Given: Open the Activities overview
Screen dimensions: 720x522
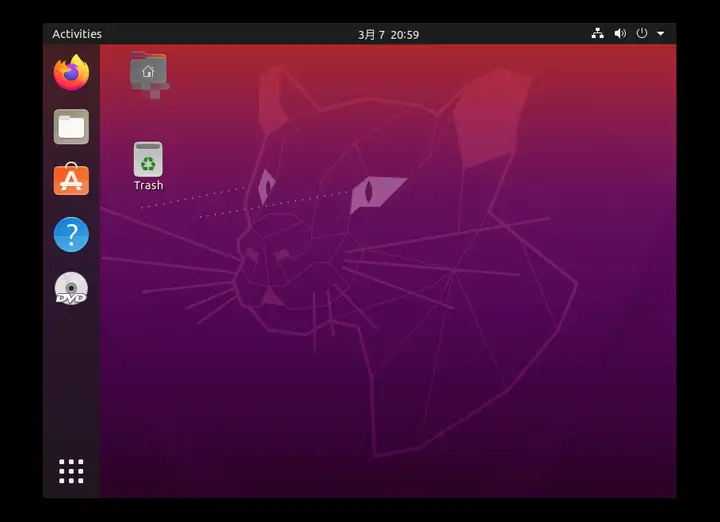Looking at the screenshot, I should [x=77, y=34].
